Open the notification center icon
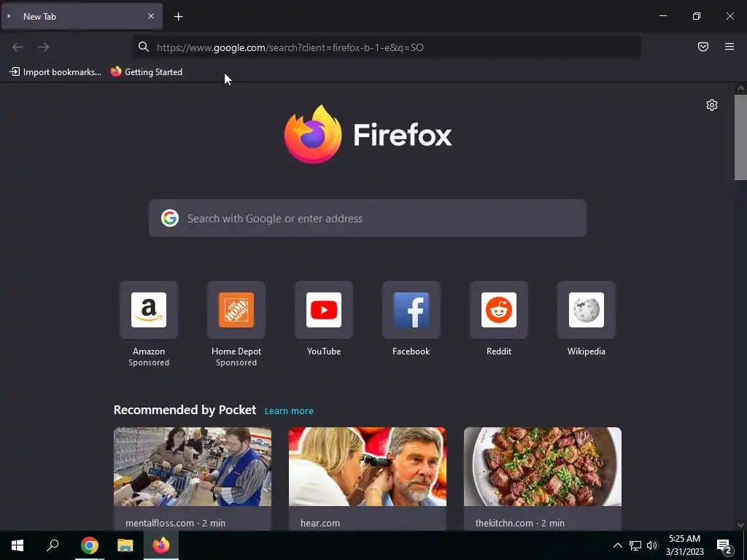This screenshot has width=747, height=560. (x=724, y=545)
